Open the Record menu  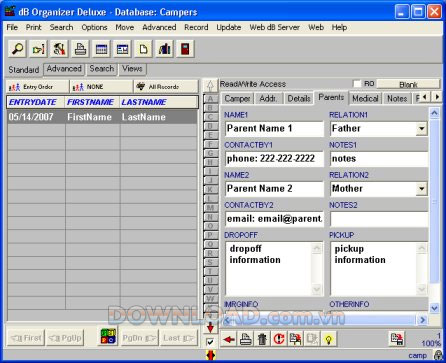pos(196,27)
